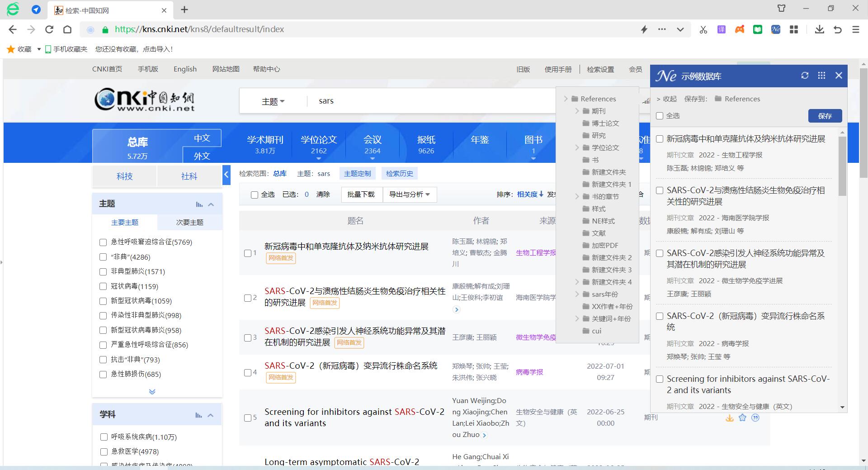Select the NE样式 folder in the tree
The height and width of the screenshot is (470, 868).
[x=604, y=221]
